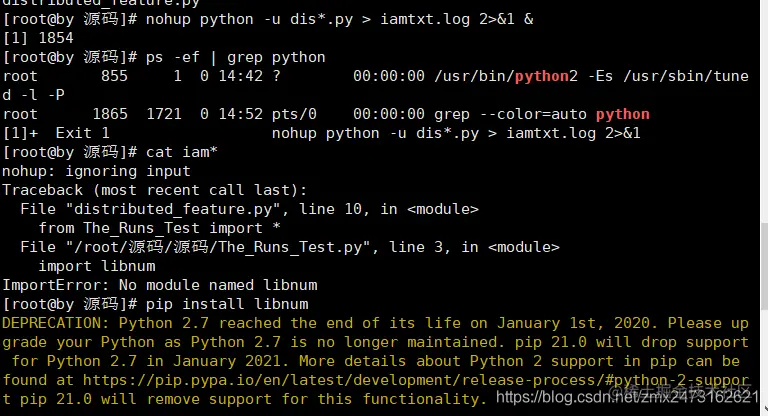768x416 pixels.
Task: Click the "cat iam*" command
Action: [181, 152]
